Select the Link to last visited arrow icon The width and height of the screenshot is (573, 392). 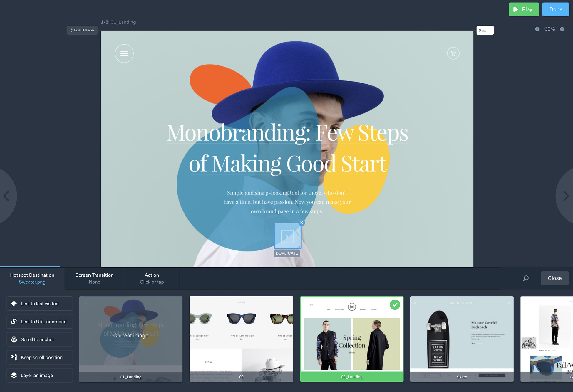(x=14, y=303)
